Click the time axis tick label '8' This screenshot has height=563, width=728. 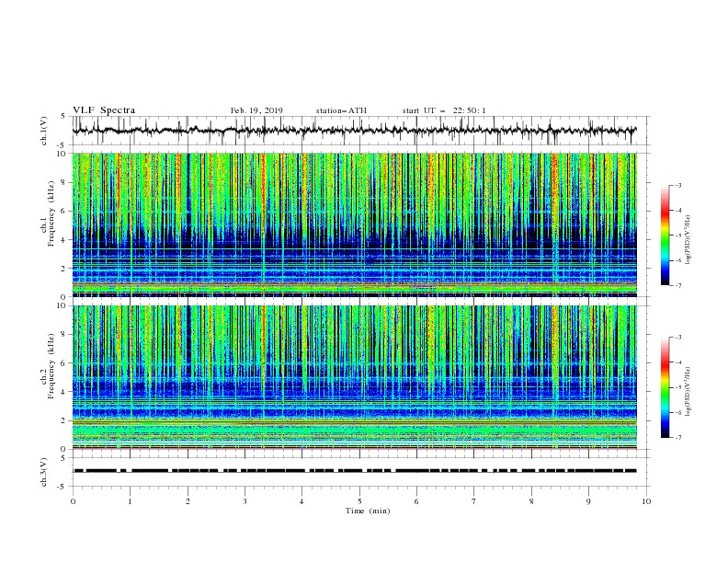pyautogui.click(x=531, y=501)
